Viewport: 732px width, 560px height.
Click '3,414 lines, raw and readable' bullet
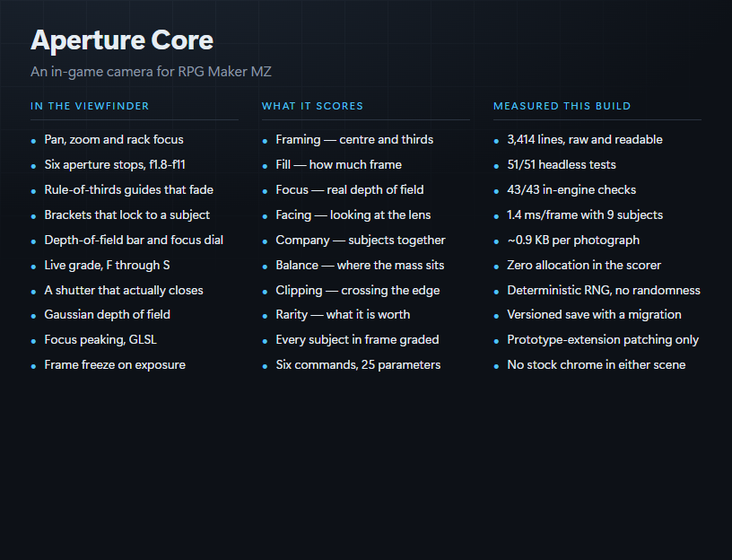585,140
